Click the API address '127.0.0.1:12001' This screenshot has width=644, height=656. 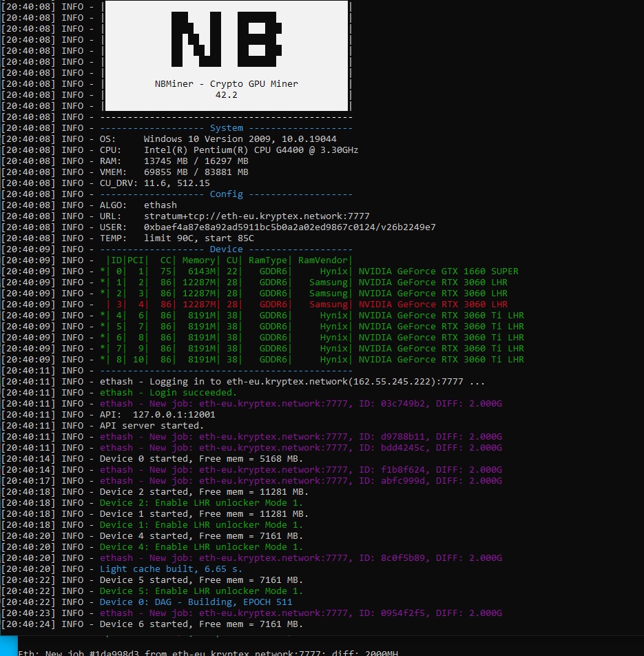[x=174, y=415]
